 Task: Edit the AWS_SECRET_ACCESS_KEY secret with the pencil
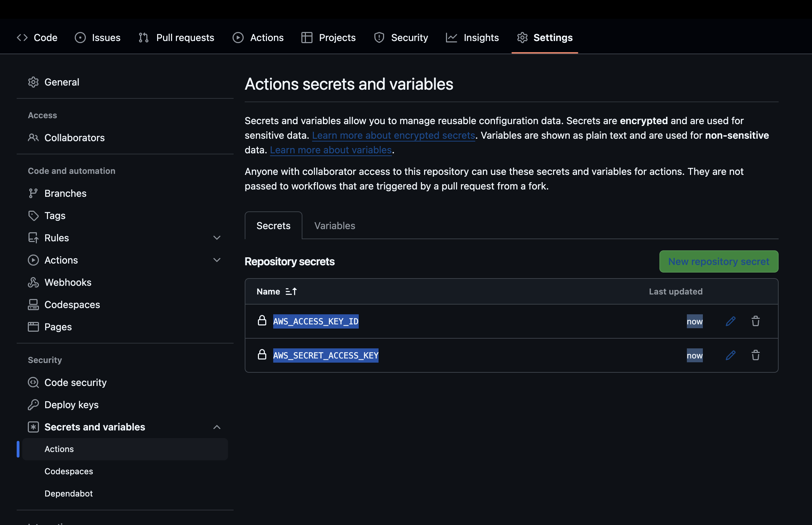[730, 355]
